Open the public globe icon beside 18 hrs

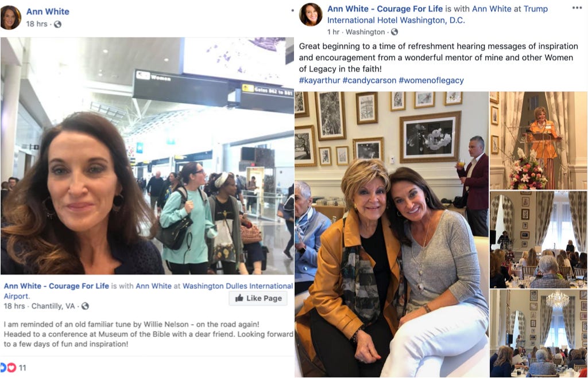pos(57,24)
